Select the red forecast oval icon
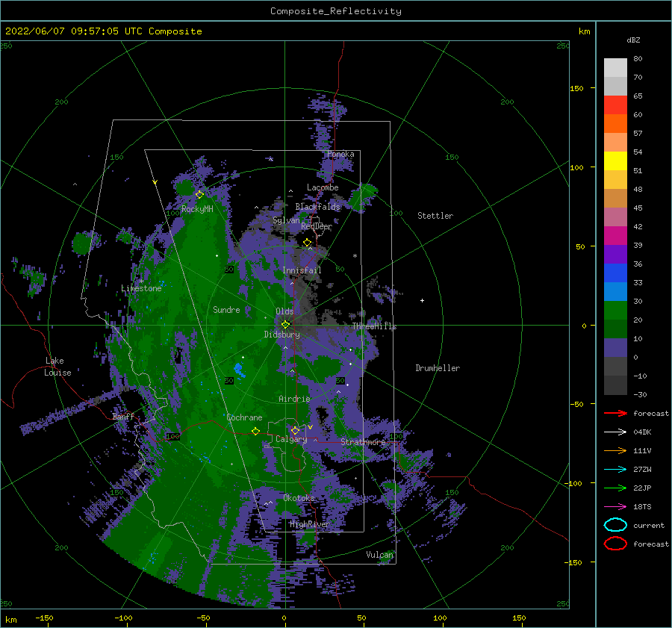 [x=615, y=544]
